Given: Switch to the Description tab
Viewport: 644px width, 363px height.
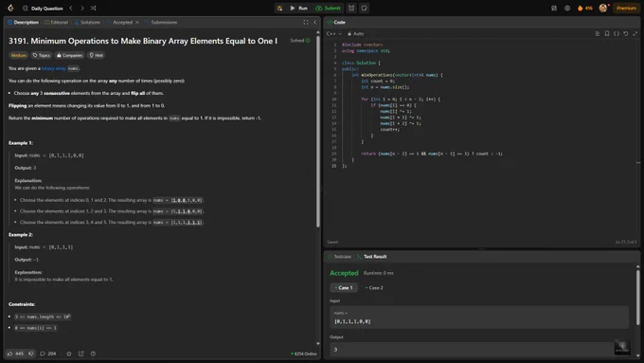Looking at the screenshot, I should pyautogui.click(x=23, y=22).
